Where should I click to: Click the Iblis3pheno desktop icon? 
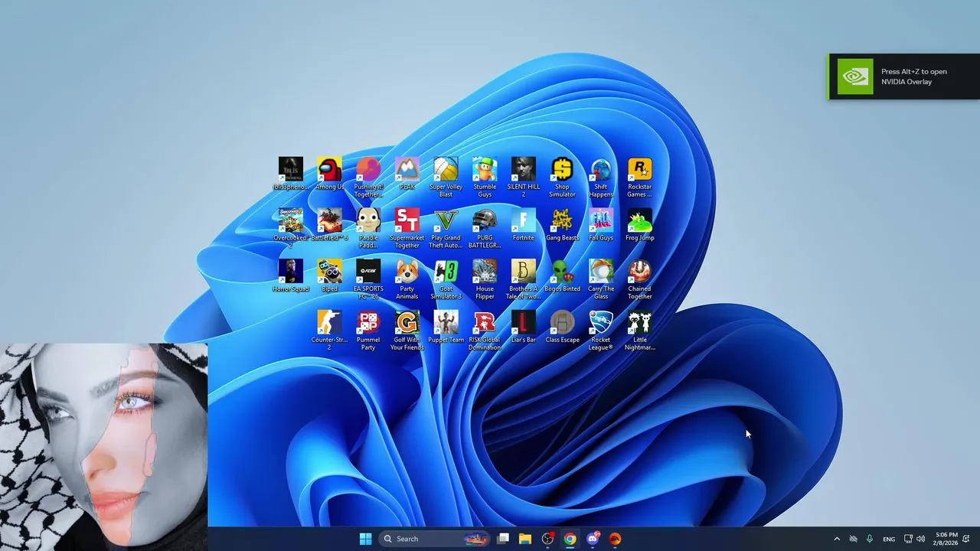pyautogui.click(x=291, y=174)
